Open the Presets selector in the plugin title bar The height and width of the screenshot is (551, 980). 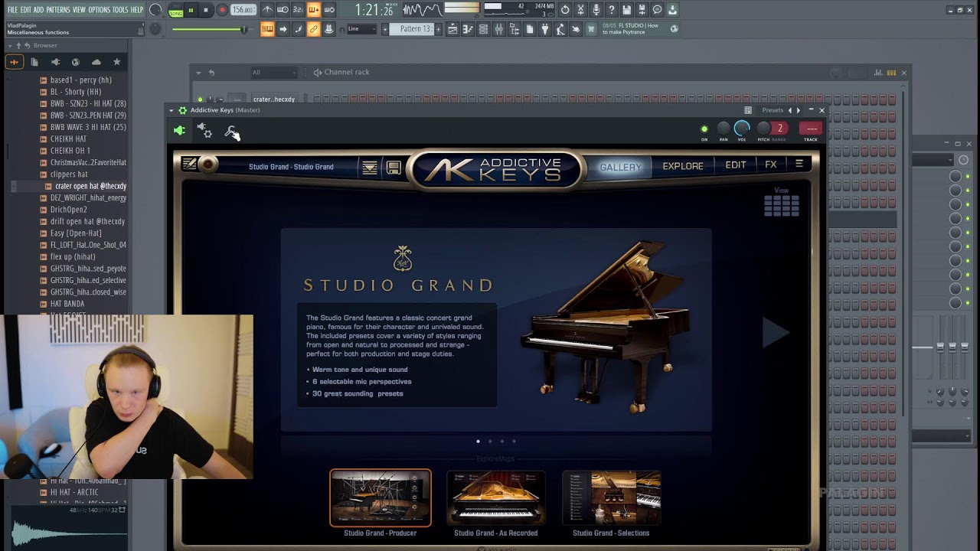click(x=773, y=110)
